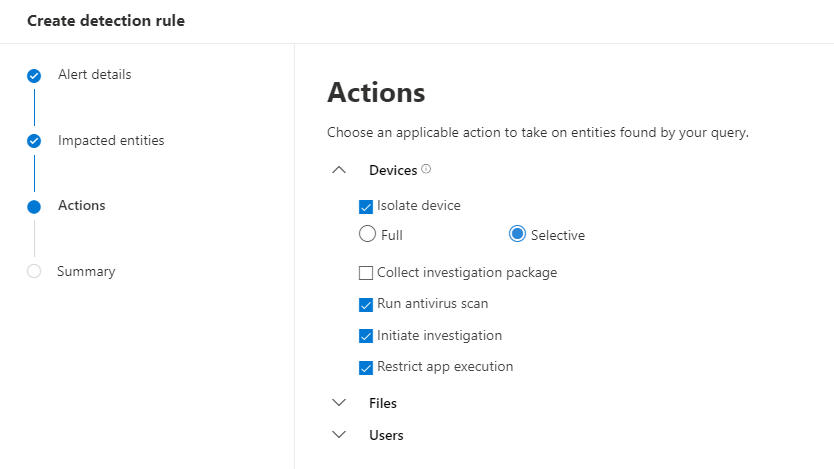Uncheck the Isolate device checkbox
834x469 pixels.
[x=366, y=206]
